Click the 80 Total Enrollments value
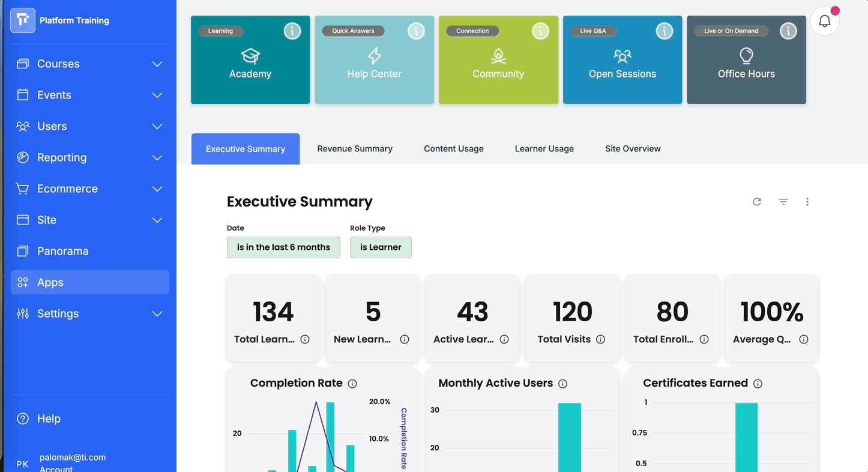 [x=672, y=312]
